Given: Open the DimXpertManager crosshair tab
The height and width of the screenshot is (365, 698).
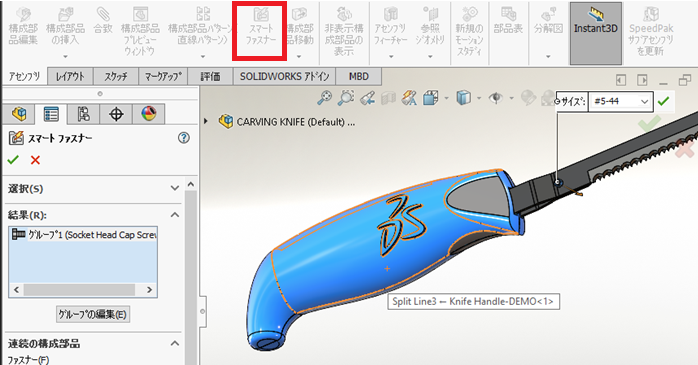Looking at the screenshot, I should tap(116, 114).
